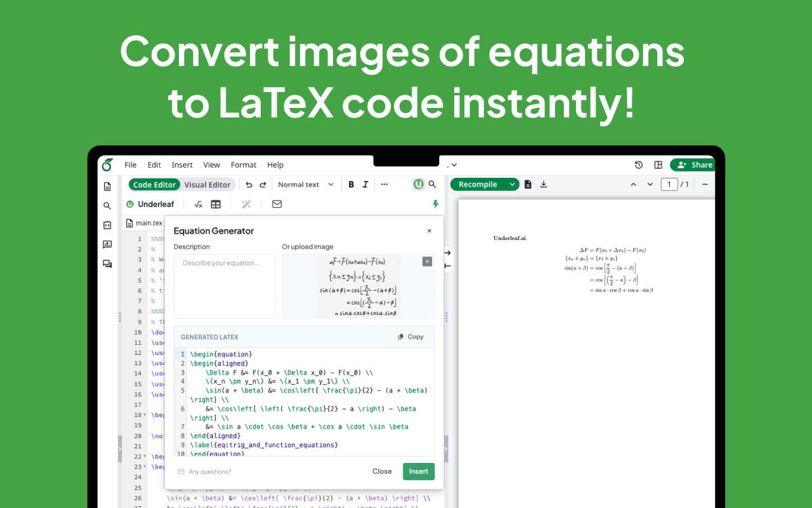Viewport: 812px width, 508px height.
Task: Copy the generated LaTeX
Action: 410,337
